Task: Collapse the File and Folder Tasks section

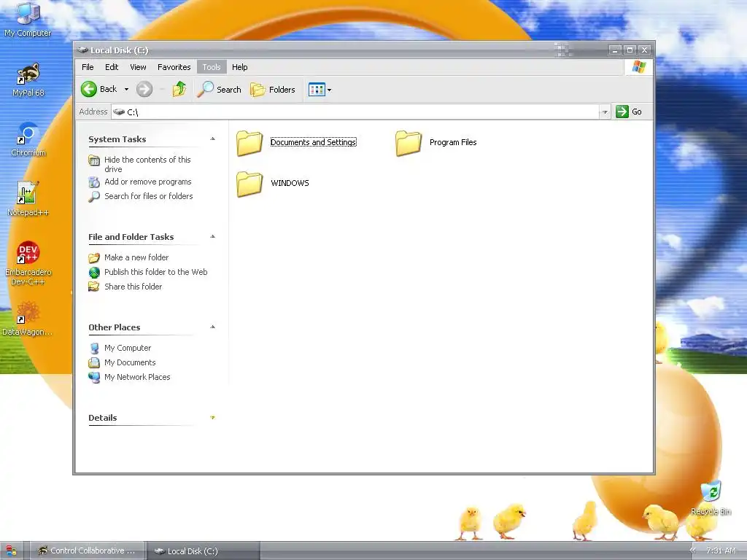Action: point(212,237)
